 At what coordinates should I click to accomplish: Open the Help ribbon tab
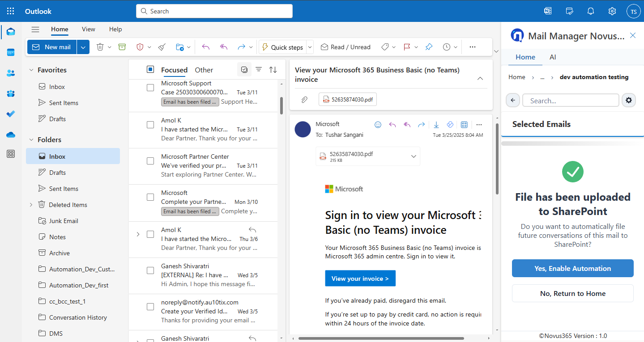coord(115,29)
